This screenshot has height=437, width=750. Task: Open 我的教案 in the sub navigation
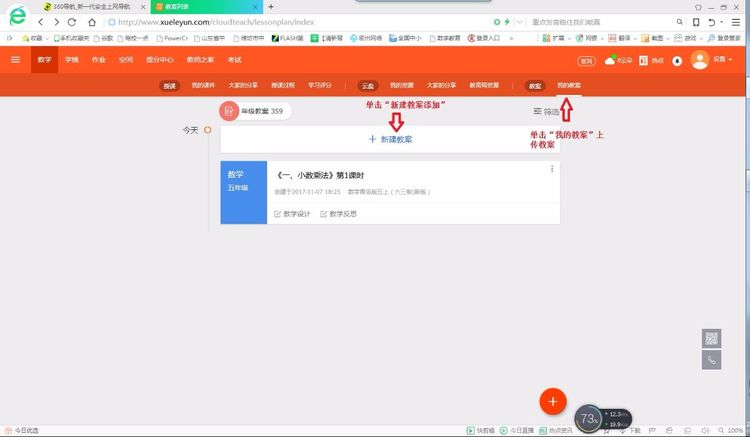pyautogui.click(x=569, y=85)
